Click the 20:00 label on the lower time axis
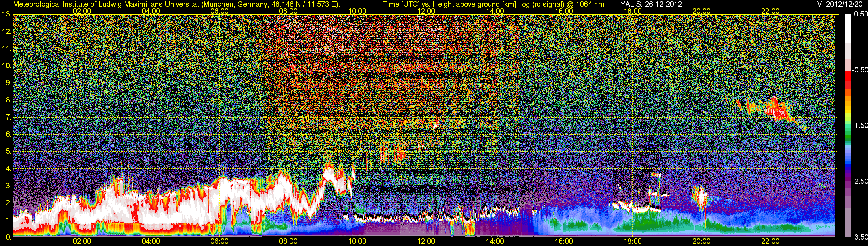This screenshot has width=868, height=246. coord(702,242)
